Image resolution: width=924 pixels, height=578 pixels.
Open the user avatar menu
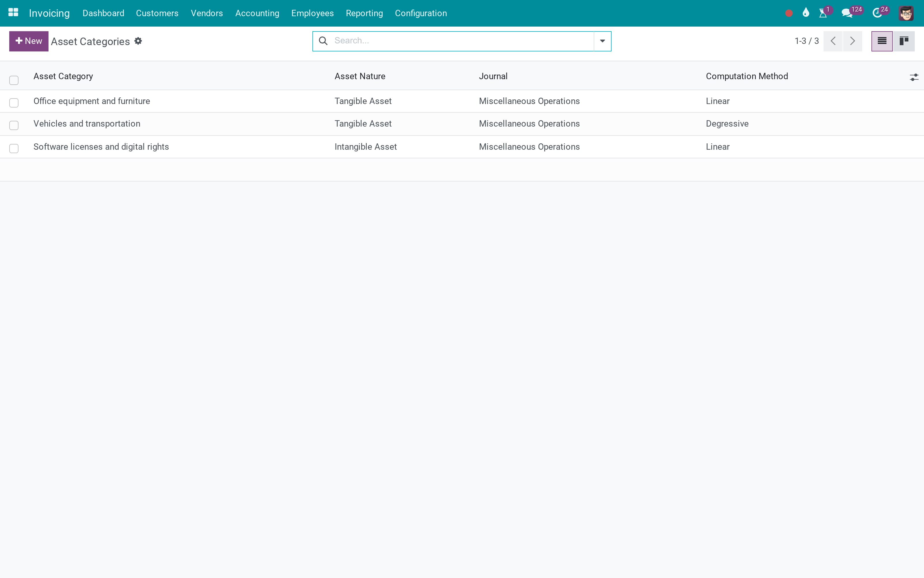pos(906,13)
